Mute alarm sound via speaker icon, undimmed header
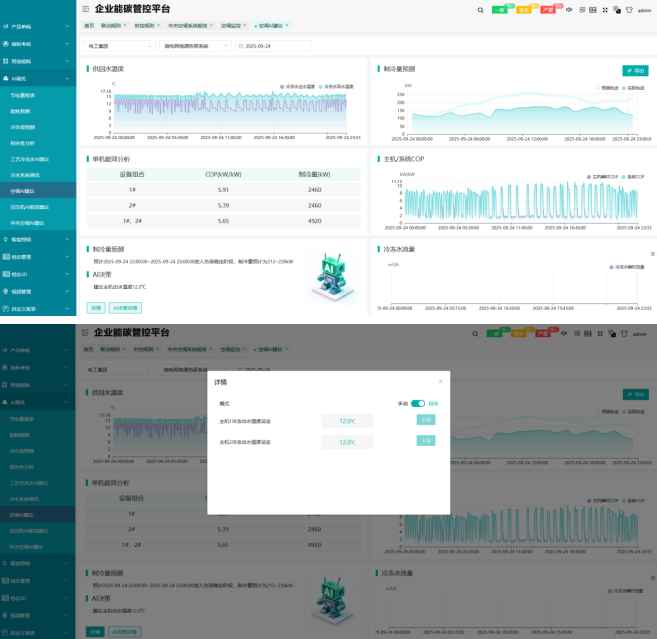The height and width of the screenshot is (639, 657). 569,10
